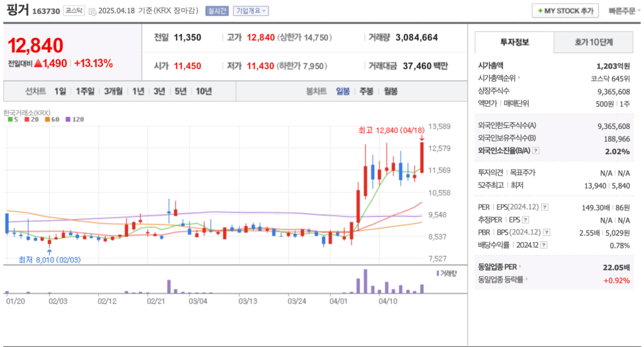The image size is (644, 347).
Task: Click the help icon beside PBR BPS(2024.12)
Action: point(545,232)
